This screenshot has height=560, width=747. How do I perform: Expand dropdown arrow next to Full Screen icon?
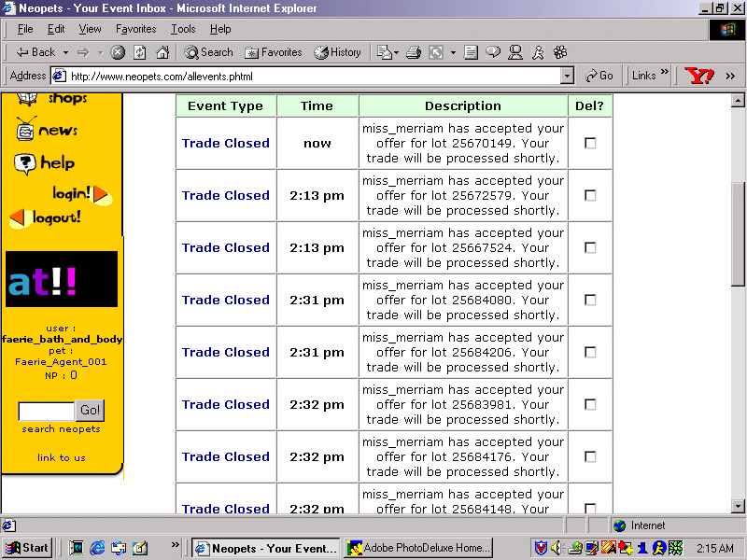453,52
